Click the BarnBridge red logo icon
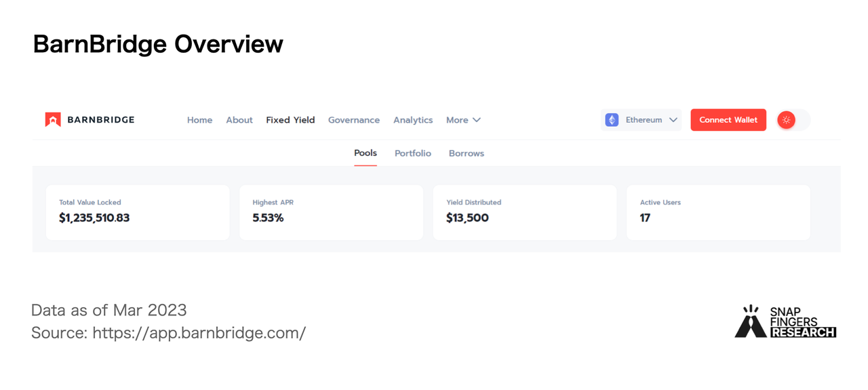The image size is (868, 390). click(53, 120)
